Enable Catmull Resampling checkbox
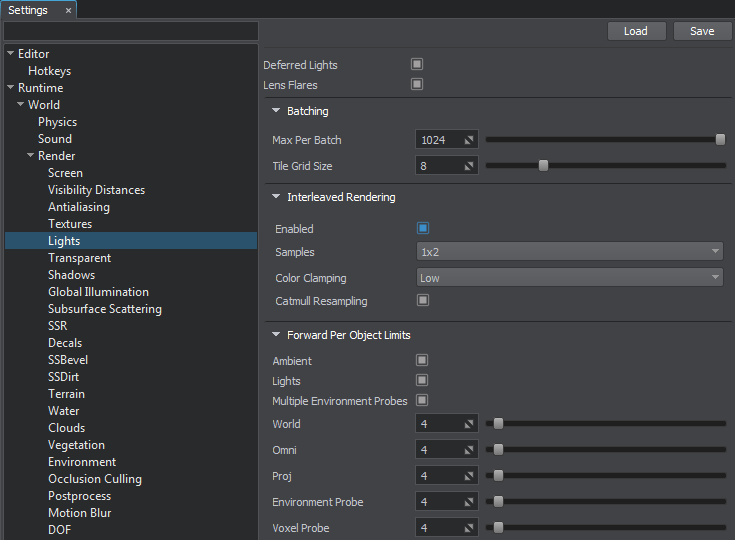 (x=423, y=300)
